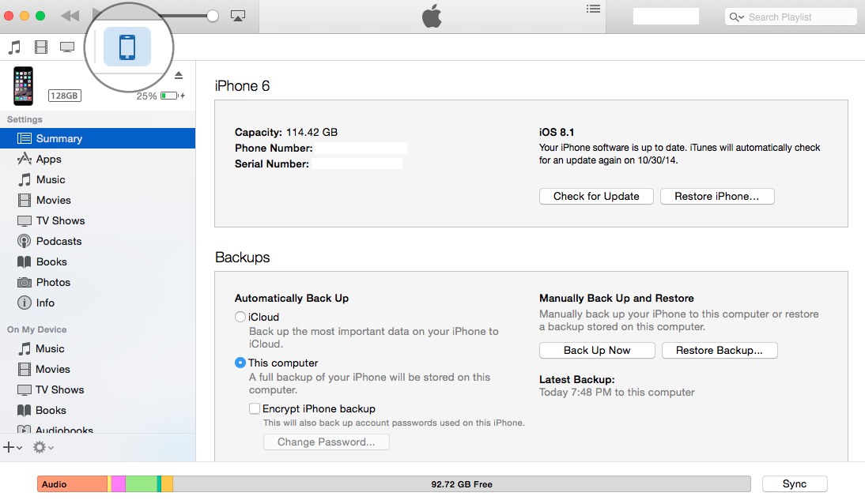Open search options magnifier dropdown
The image size is (865, 504).
736,17
